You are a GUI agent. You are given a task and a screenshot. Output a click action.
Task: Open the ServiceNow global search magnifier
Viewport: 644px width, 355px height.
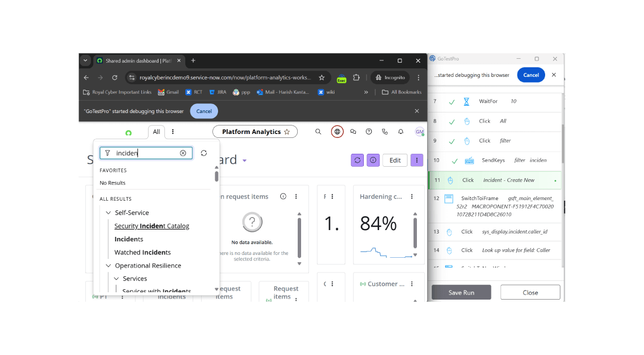coord(318,132)
